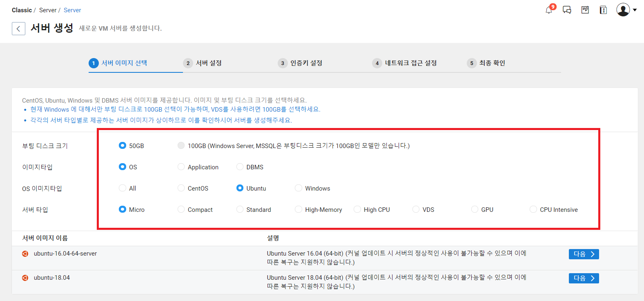Image resolution: width=644 pixels, height=301 pixels.
Task: Click the Windows 100GB boot disk notice
Action: click(x=175, y=110)
